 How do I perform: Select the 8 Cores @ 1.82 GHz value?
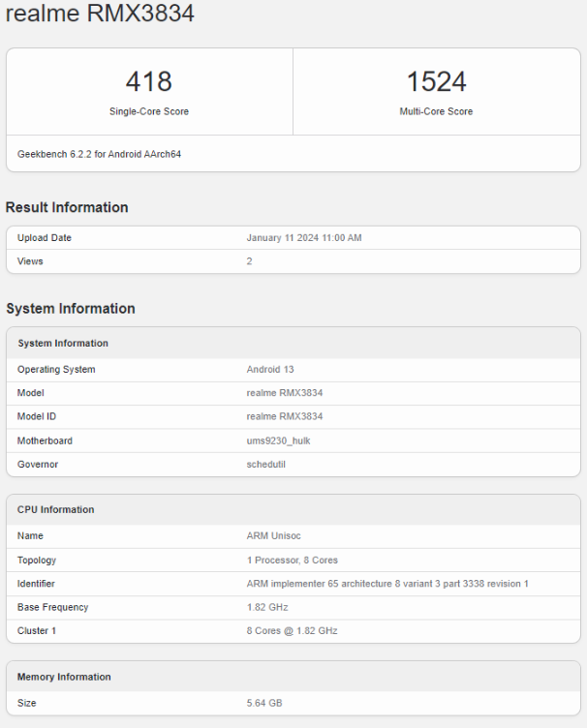[x=292, y=631]
